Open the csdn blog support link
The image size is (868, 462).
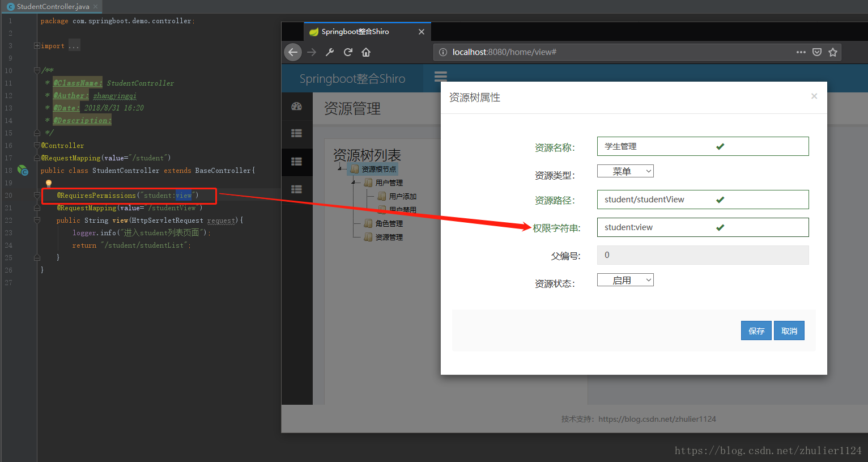coord(657,419)
